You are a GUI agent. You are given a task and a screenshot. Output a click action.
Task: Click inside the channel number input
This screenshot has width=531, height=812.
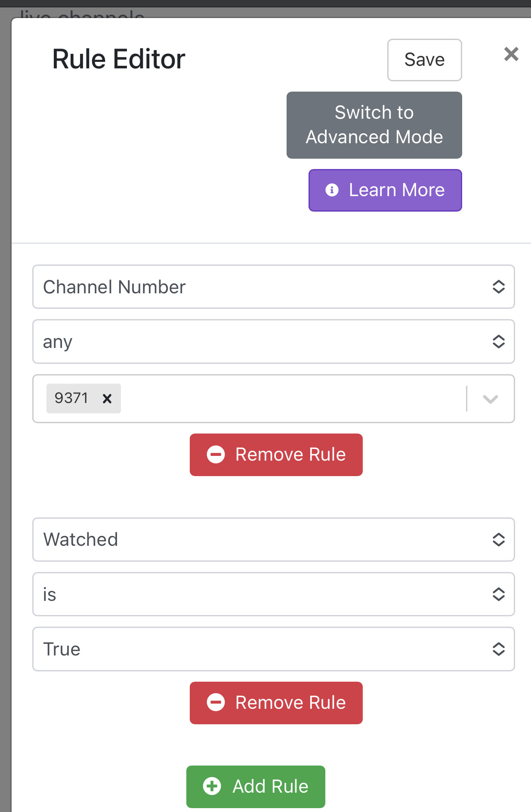click(293, 399)
